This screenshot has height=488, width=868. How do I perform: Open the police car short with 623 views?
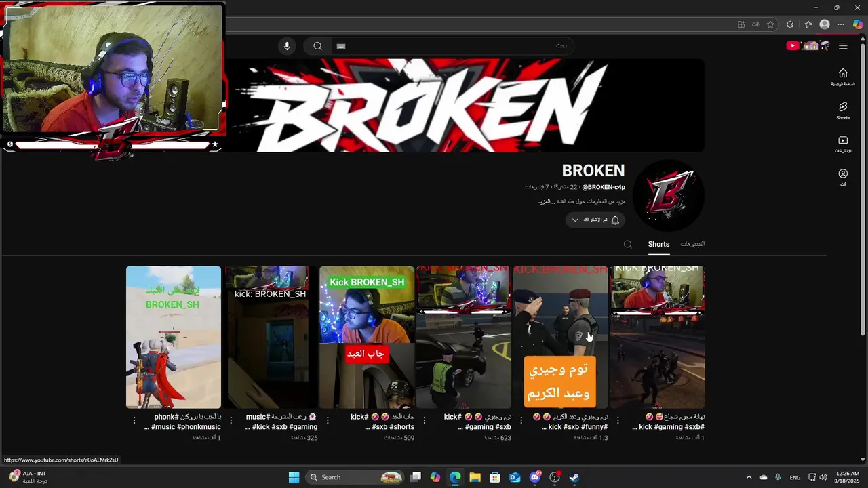464,337
